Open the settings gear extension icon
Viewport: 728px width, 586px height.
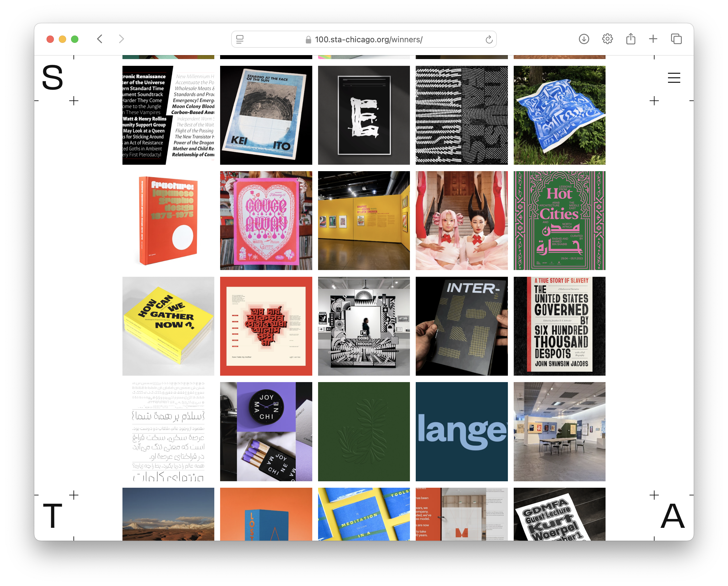[607, 39]
